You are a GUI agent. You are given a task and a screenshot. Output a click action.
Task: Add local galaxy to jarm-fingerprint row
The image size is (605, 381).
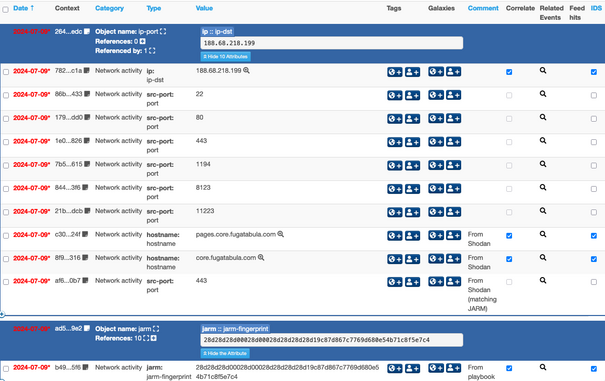click(x=453, y=368)
